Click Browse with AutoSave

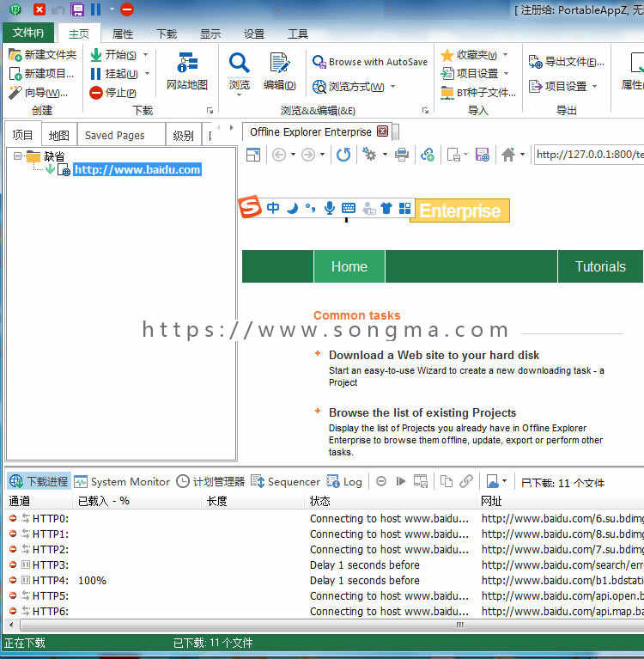pos(370,62)
